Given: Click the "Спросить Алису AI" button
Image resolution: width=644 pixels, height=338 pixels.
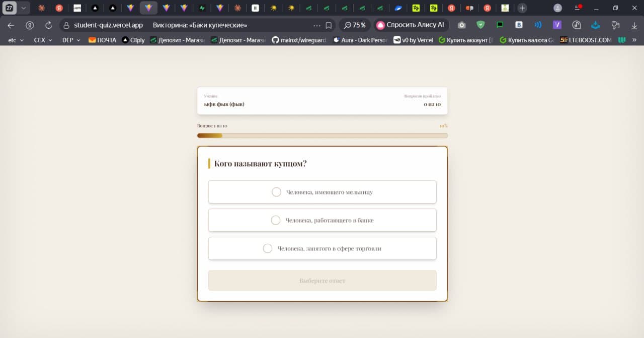Looking at the screenshot, I should [x=411, y=25].
